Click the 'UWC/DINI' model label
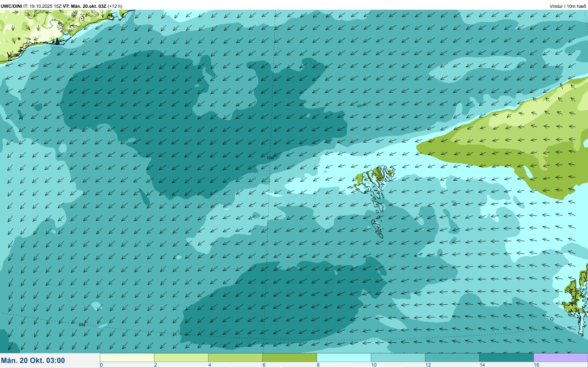Viewport: 588px width, 368px height. [x=11, y=6]
